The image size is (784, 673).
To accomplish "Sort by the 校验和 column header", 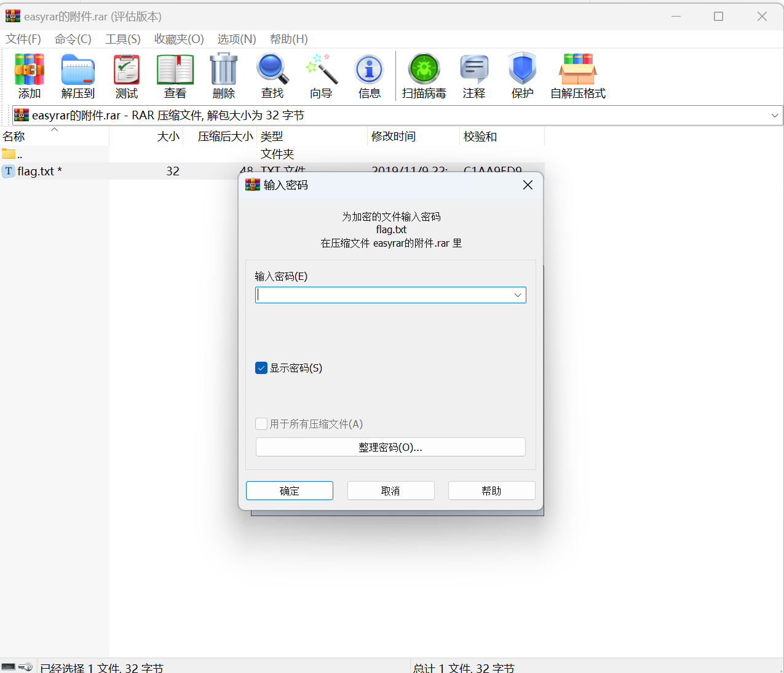I will (x=502, y=137).
